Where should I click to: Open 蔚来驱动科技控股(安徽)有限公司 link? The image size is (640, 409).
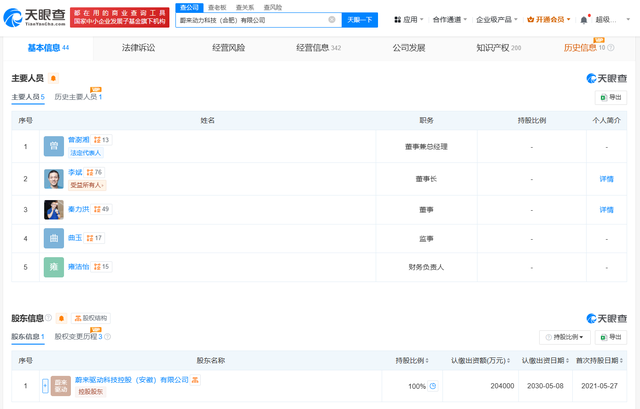tap(131, 380)
